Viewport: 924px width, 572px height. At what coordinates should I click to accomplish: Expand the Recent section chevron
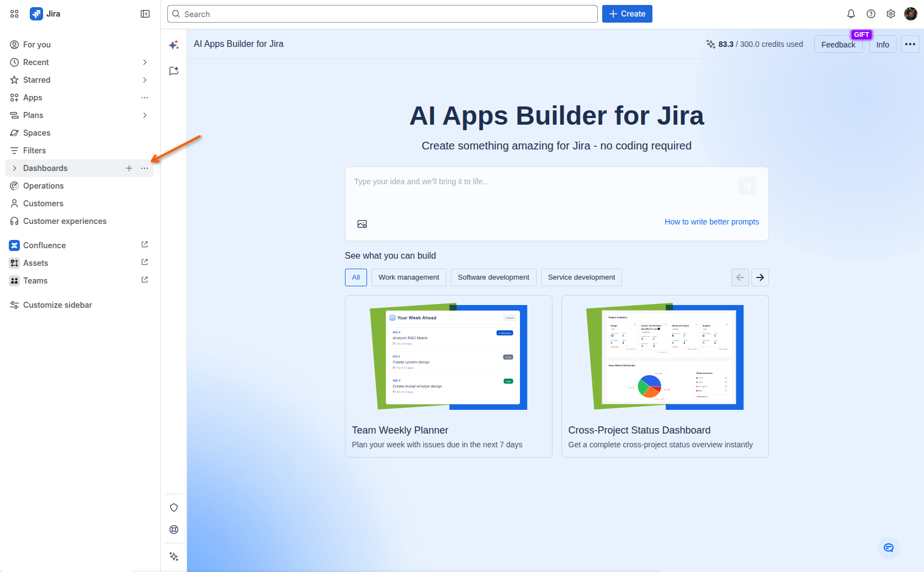[x=145, y=62]
